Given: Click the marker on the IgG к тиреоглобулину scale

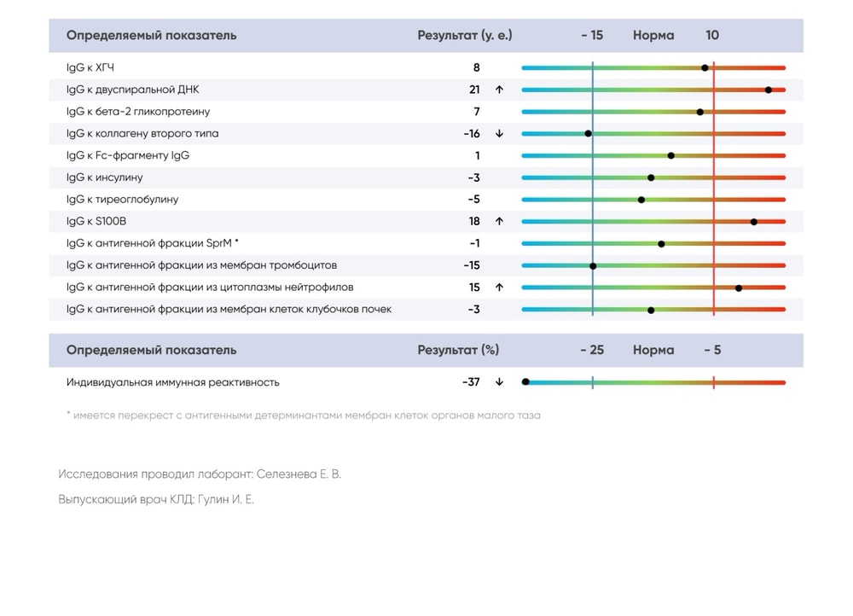Looking at the screenshot, I should (641, 200).
